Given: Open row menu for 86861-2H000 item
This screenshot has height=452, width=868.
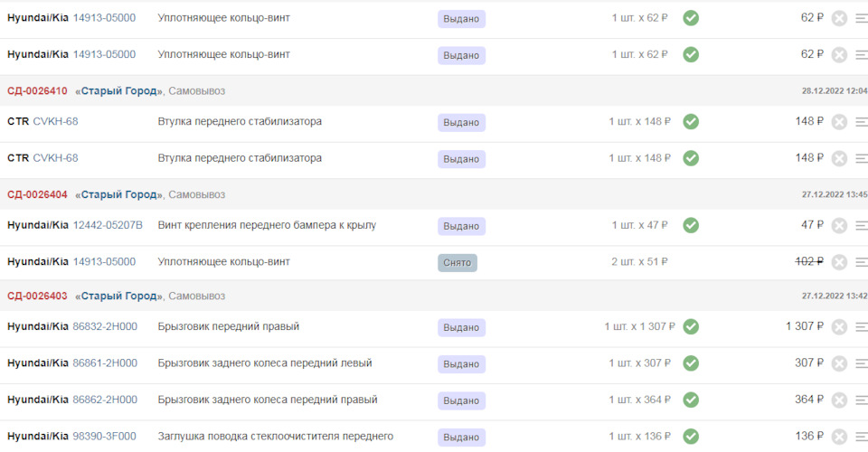Looking at the screenshot, I should 862,363.
